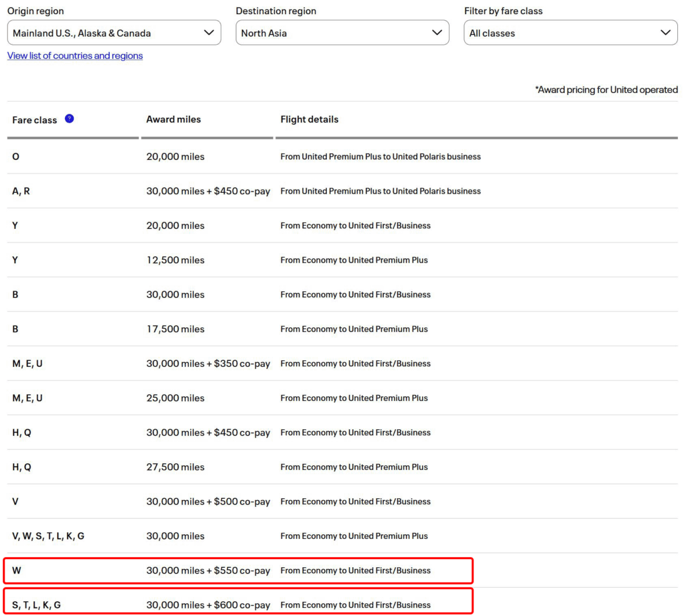Click the Award pricing for United operated note
The width and height of the screenshot is (686, 616).
click(606, 90)
